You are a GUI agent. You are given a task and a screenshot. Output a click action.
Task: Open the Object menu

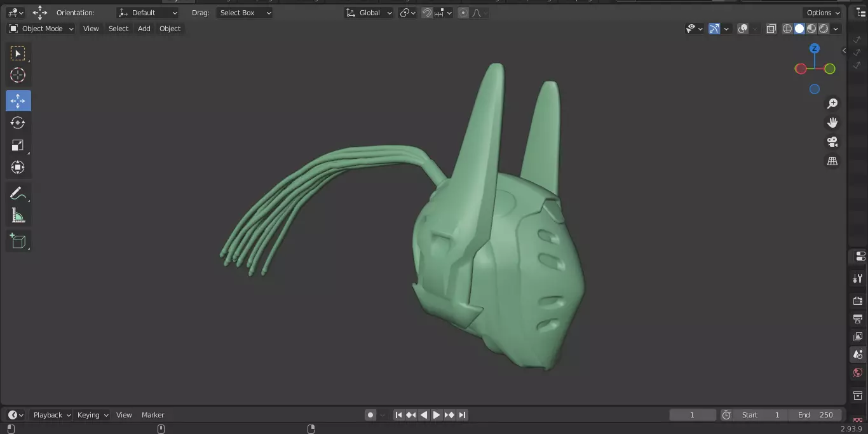tap(170, 29)
